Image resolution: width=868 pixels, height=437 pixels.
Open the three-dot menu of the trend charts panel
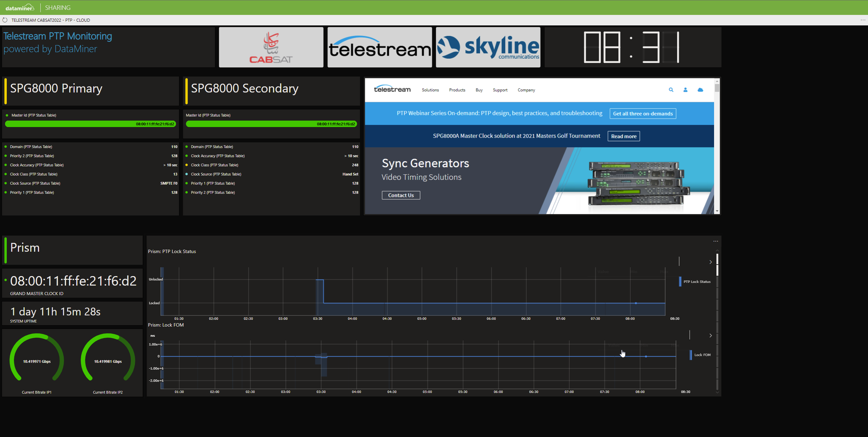(x=715, y=241)
